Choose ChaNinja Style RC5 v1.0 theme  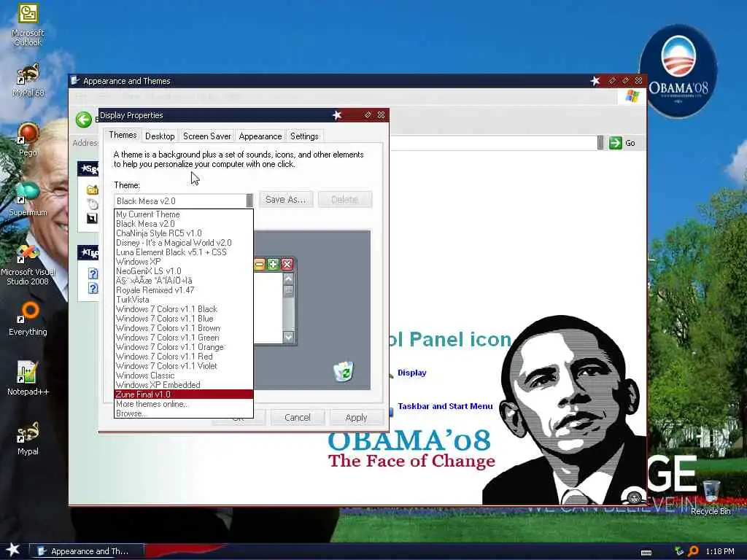pos(183,233)
